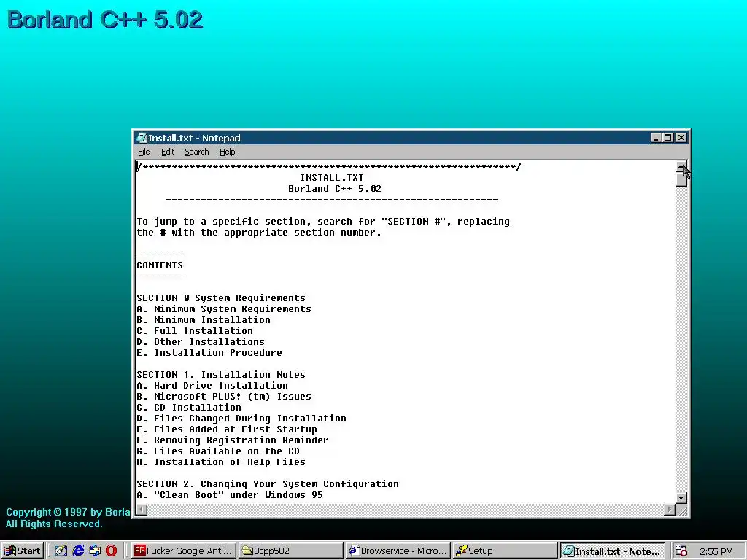Click 'A. Hard Drive Installation' line
747x560 pixels.
tap(212, 386)
